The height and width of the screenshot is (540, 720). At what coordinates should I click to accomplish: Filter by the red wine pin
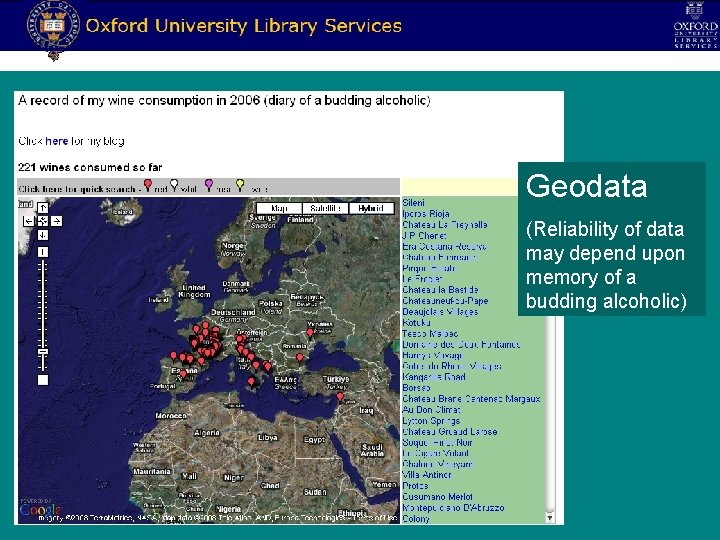(x=148, y=186)
